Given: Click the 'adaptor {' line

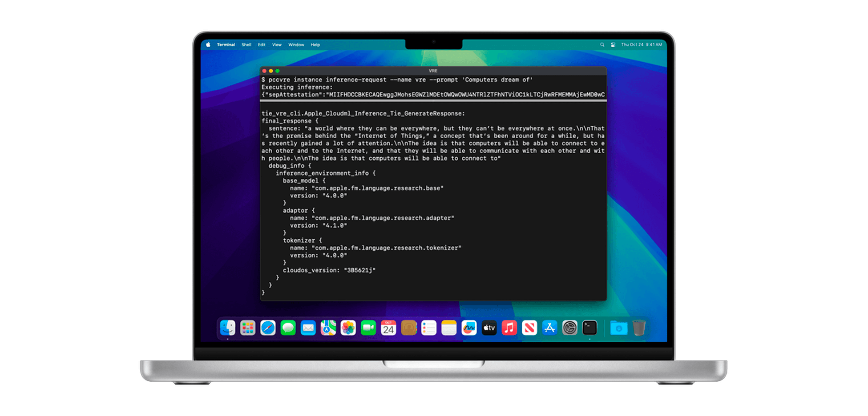Looking at the screenshot, I should (299, 211).
